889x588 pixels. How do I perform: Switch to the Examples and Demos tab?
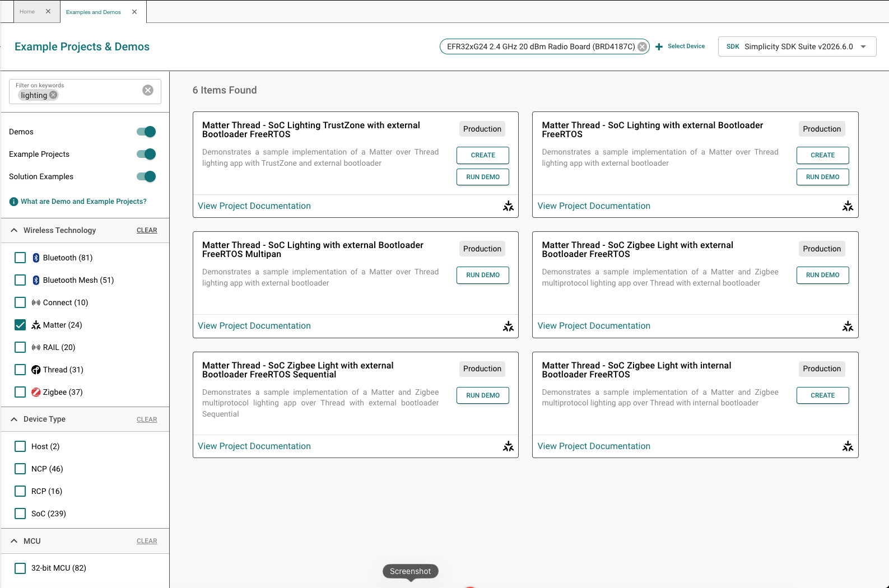[94, 12]
